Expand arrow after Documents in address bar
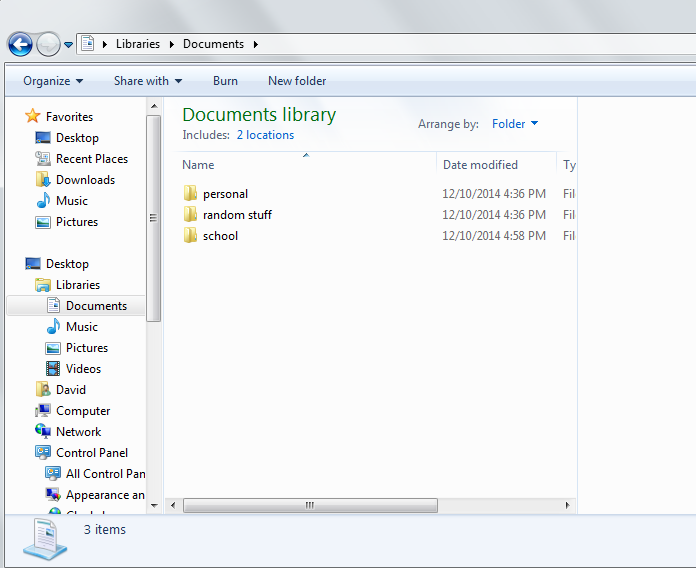This screenshot has width=696, height=568. click(x=256, y=44)
